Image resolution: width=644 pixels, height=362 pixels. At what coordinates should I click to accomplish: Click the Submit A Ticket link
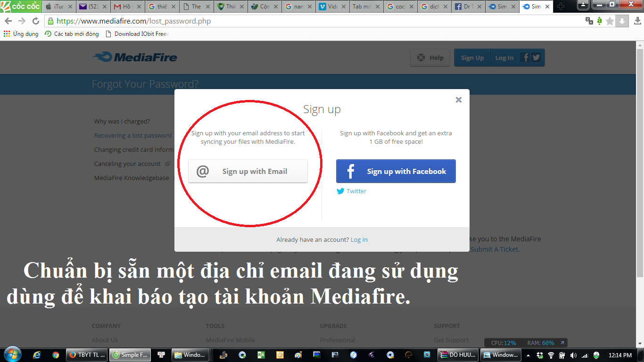pos(495,249)
